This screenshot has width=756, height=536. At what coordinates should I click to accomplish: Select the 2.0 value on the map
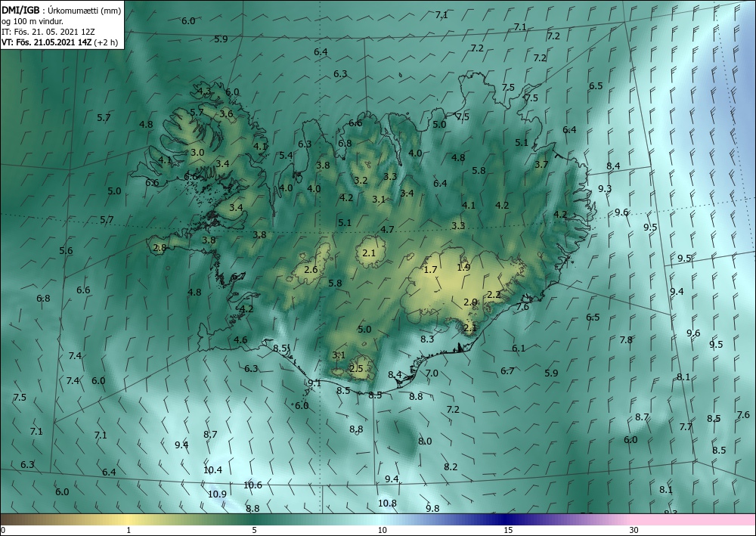[470, 302]
